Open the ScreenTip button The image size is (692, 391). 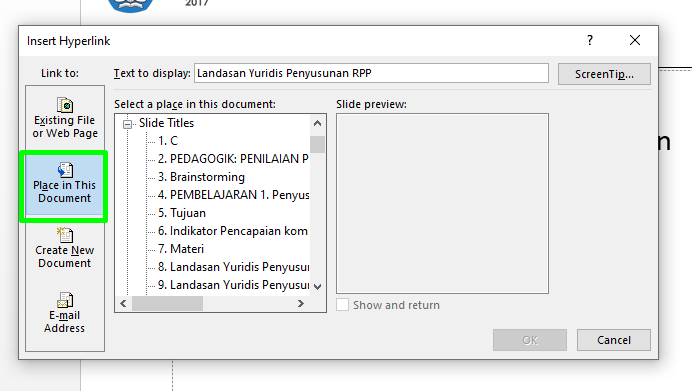pos(604,74)
